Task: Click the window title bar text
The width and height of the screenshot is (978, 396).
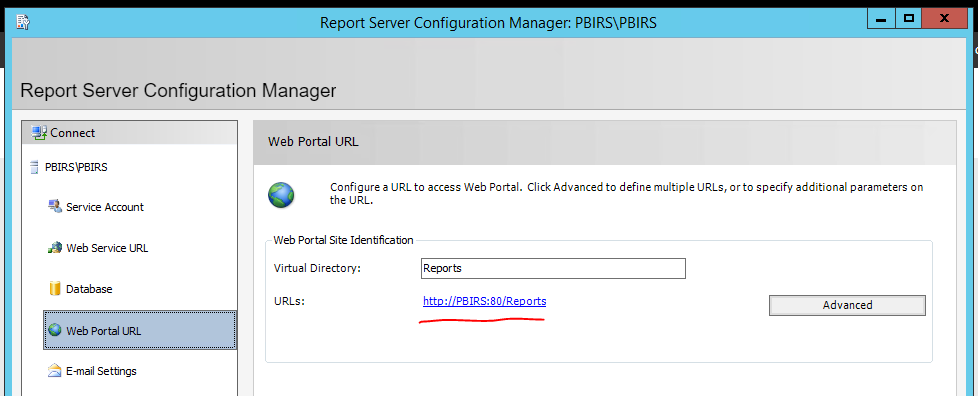Action: [x=488, y=23]
